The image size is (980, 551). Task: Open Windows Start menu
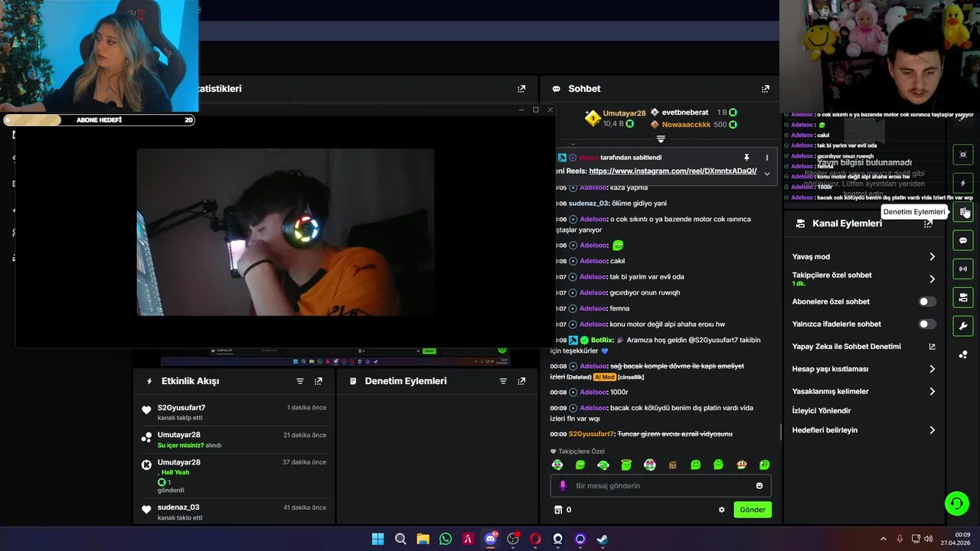point(377,539)
